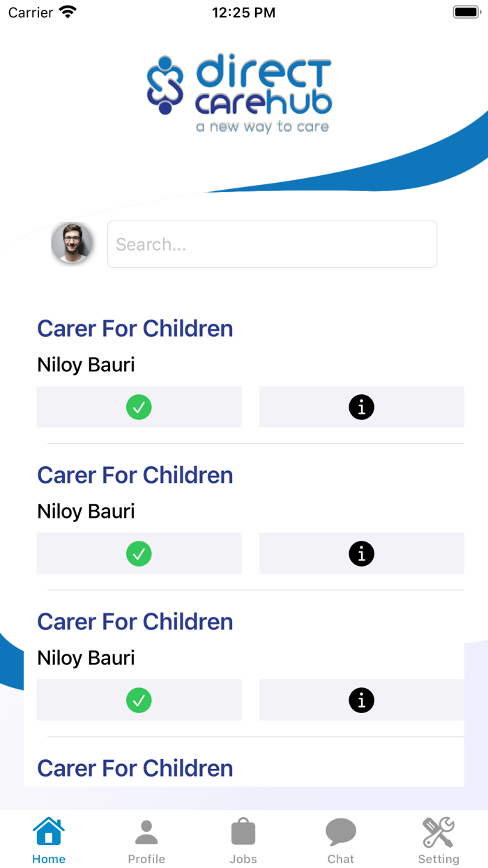Open the Jobs briefcase icon
488x868 pixels.
pos(243,830)
